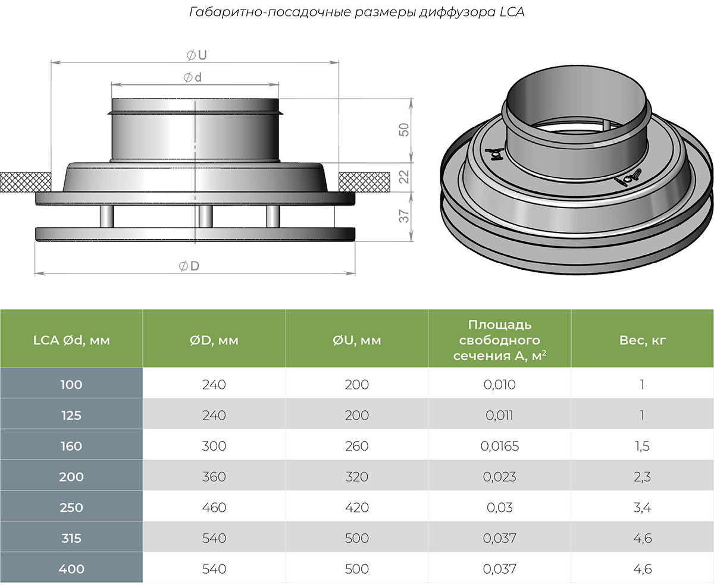Click the row header for size 160
Image resolution: width=714 pixels, height=588 pixels.
click(x=71, y=446)
